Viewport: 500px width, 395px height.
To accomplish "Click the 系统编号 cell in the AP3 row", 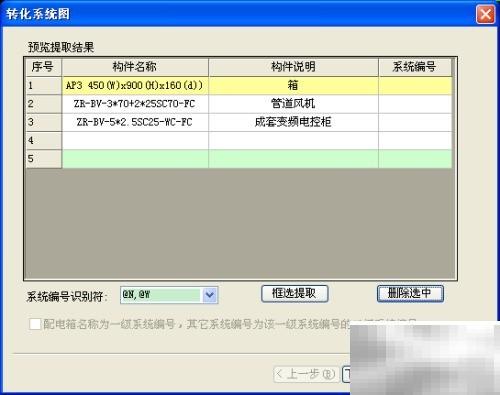I will (415, 86).
